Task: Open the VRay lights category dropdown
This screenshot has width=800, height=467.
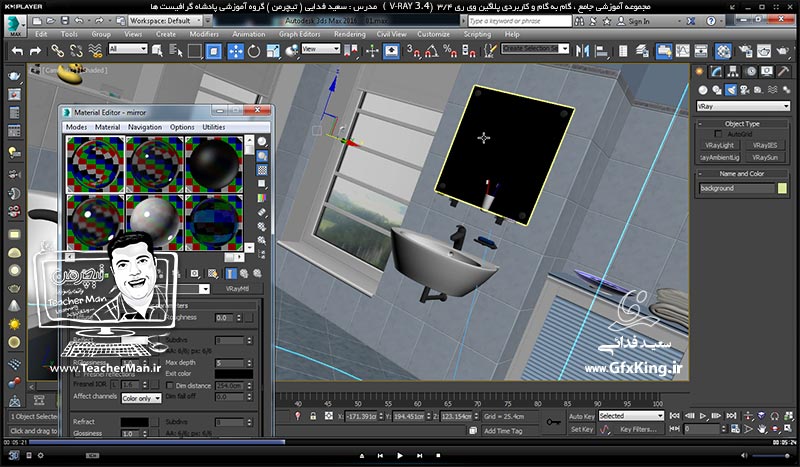Action: tap(743, 106)
